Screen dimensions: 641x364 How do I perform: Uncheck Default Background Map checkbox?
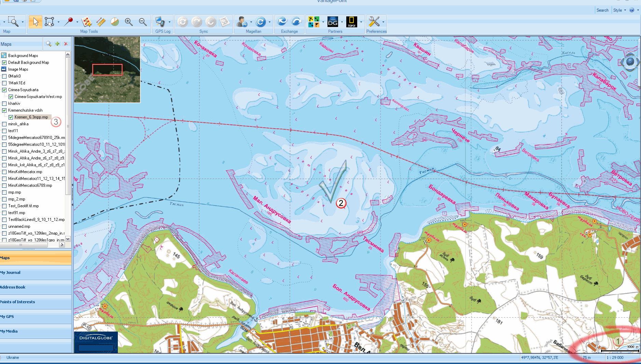4,62
